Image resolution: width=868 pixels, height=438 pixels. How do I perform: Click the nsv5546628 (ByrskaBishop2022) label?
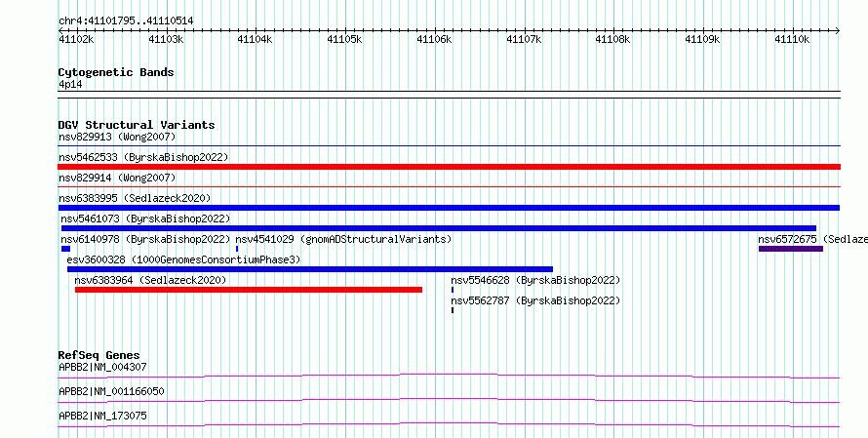pos(535,280)
